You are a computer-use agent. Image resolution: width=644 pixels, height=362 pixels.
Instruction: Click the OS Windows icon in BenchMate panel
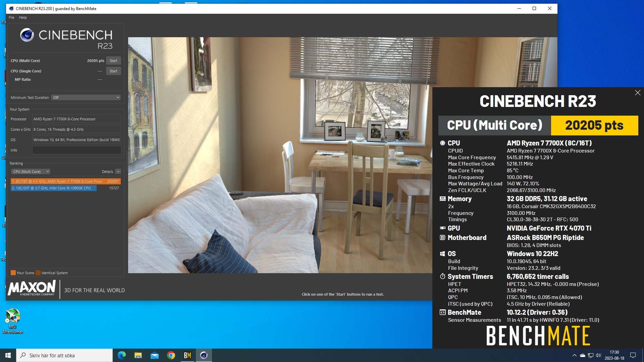click(442, 254)
